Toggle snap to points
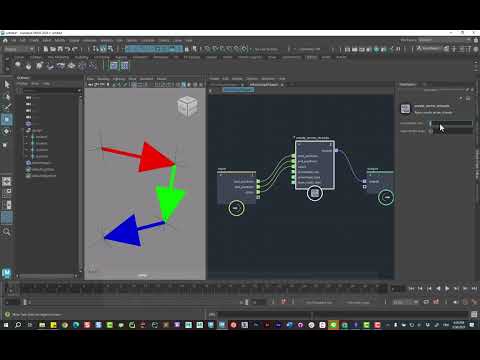 click(222, 49)
